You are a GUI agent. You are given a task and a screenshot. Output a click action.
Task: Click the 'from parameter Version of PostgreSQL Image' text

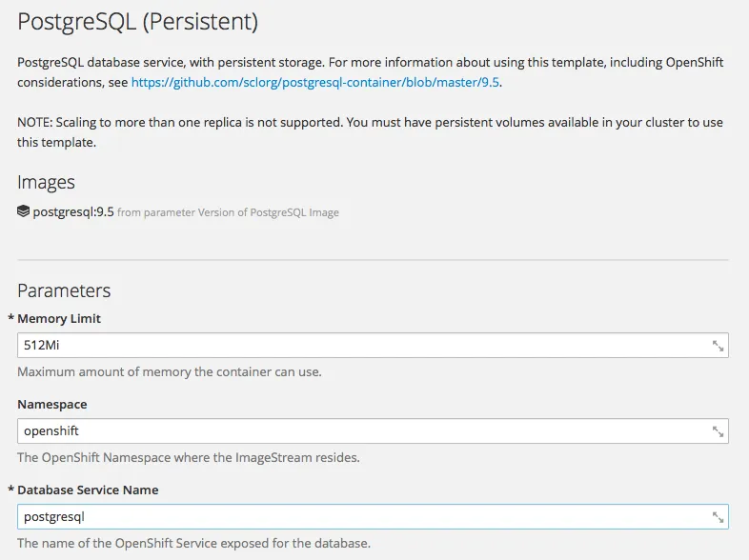228,212
